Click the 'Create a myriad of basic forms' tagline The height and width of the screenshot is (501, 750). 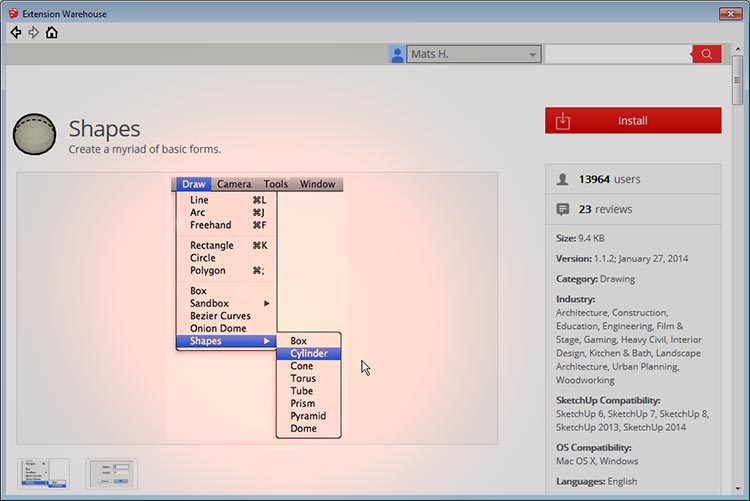point(144,149)
